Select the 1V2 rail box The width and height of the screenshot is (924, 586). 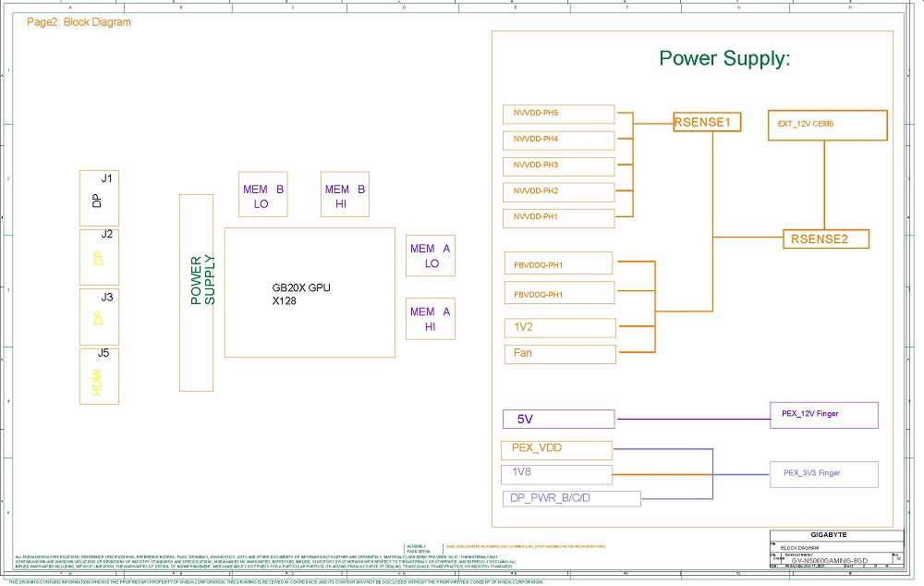[560, 327]
